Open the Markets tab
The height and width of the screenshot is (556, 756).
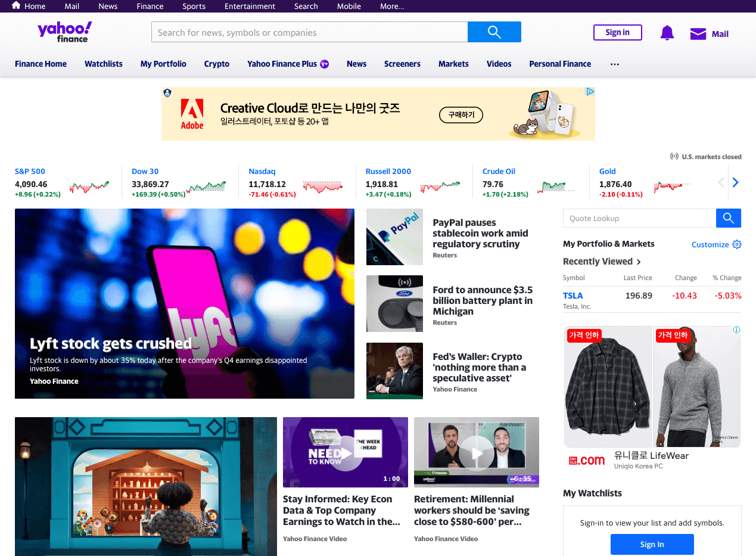click(x=453, y=64)
